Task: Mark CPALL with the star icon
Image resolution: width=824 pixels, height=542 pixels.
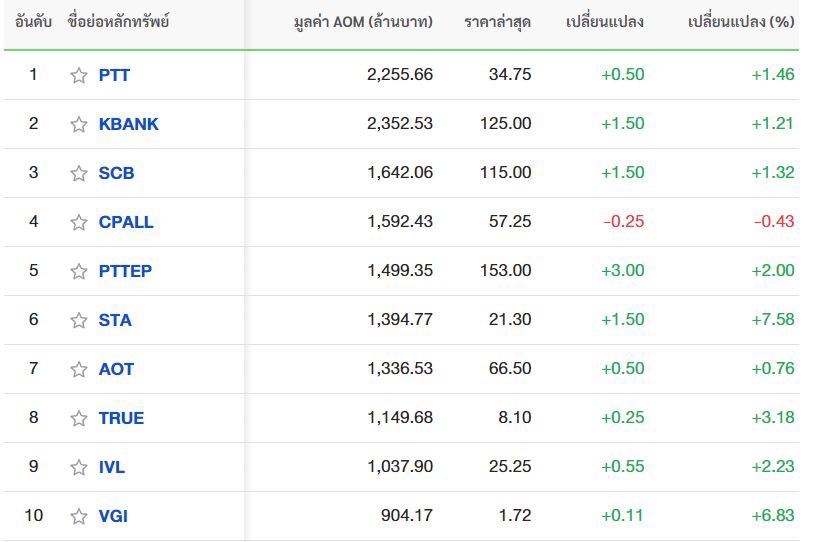Action: [79, 222]
